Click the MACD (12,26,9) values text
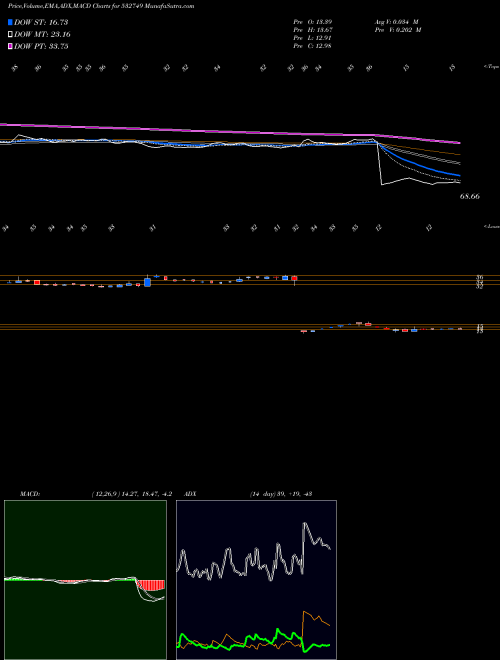The width and height of the screenshot is (500, 660). tap(131, 494)
